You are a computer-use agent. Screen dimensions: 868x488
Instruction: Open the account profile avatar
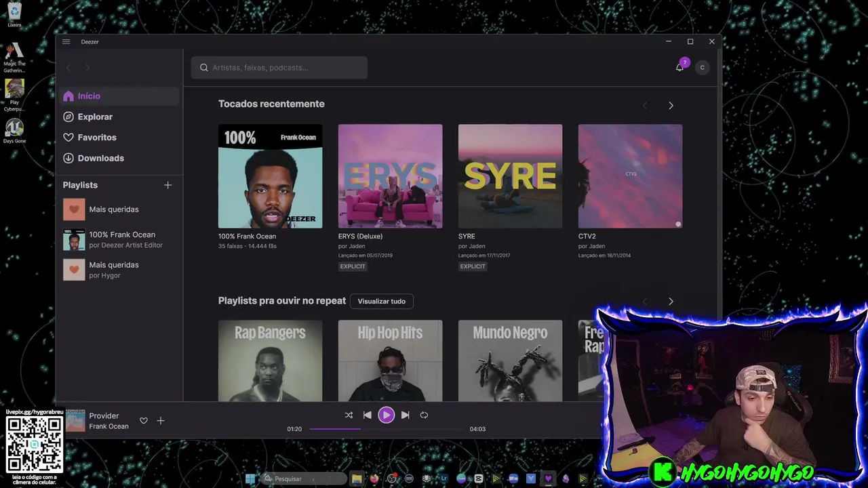pos(702,67)
